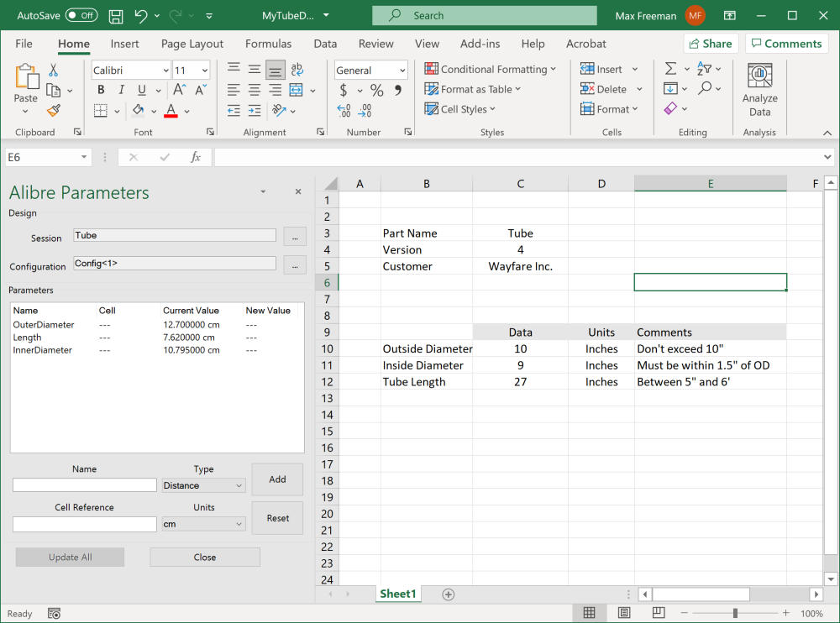The image size is (840, 623).
Task: Toggle Underline formatting
Action: click(141, 90)
